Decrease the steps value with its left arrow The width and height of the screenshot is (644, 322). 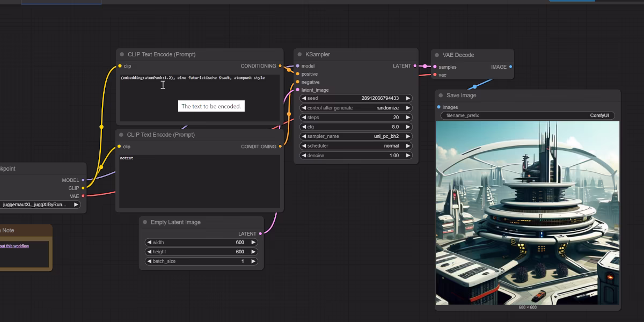[x=304, y=117]
